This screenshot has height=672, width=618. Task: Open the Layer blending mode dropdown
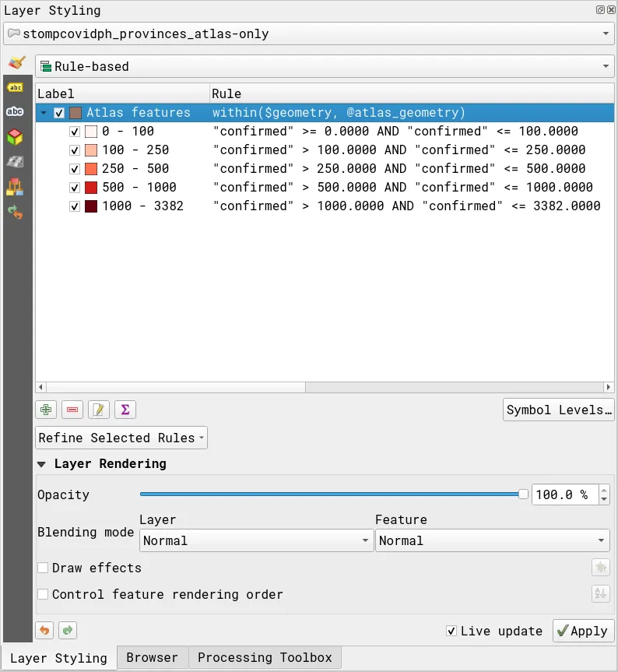pos(256,540)
